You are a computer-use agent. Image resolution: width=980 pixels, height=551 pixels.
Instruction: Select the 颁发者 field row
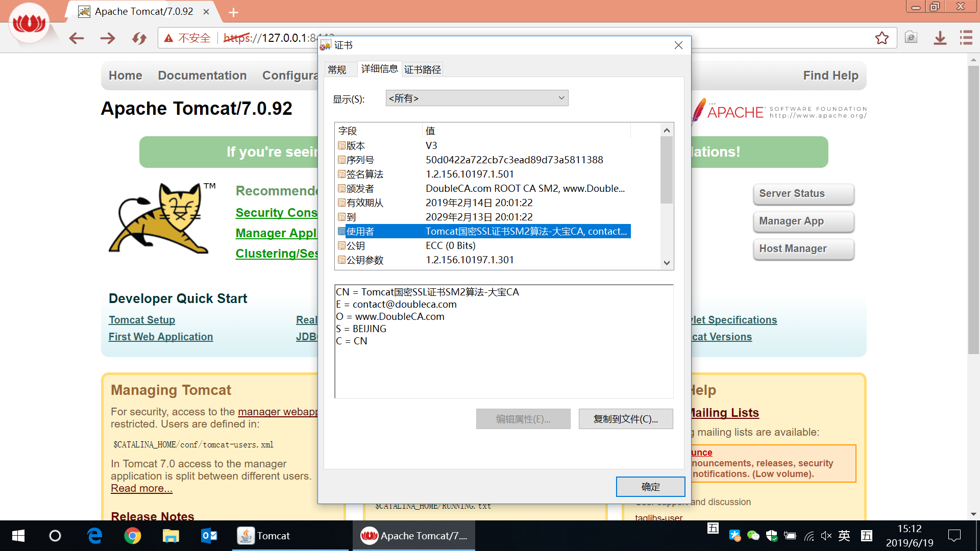[360, 189]
